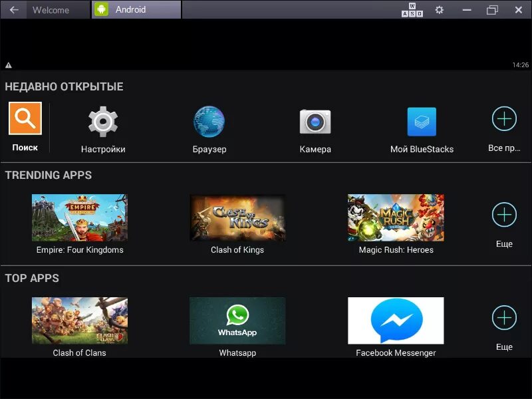This screenshot has height=399, width=532.
Task: Click the Magic Rush: Heroes caption
Action: (396, 250)
